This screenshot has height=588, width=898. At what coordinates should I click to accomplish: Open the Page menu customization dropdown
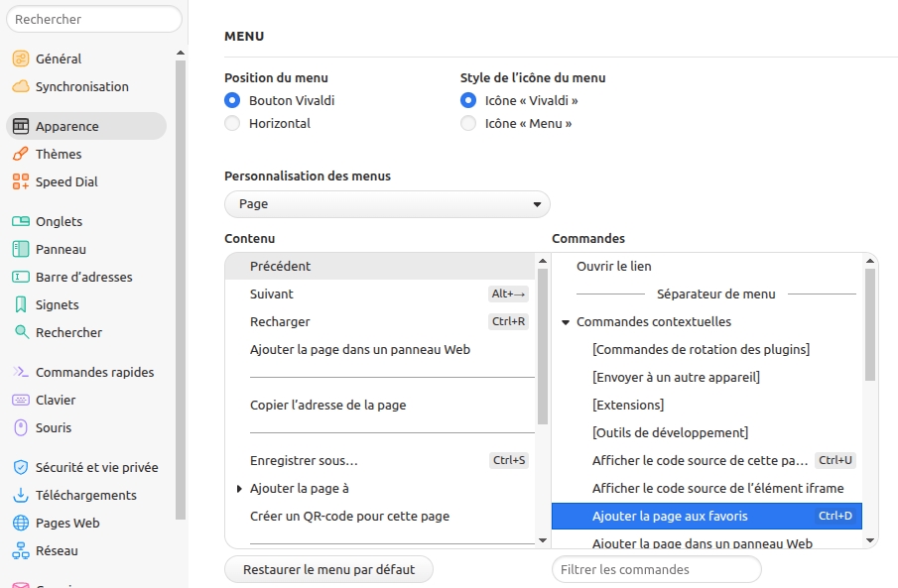click(x=387, y=204)
